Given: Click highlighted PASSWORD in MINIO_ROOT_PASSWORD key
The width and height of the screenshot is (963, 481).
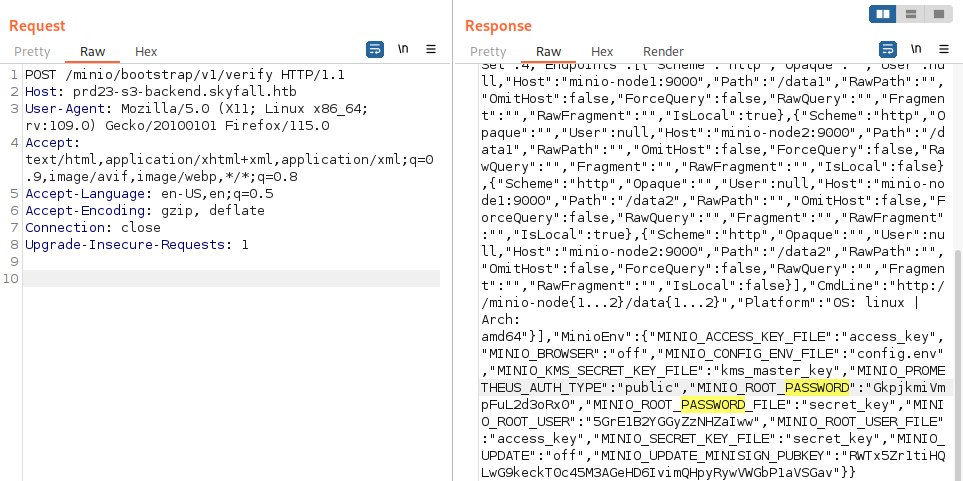Looking at the screenshot, I should pos(817,388).
